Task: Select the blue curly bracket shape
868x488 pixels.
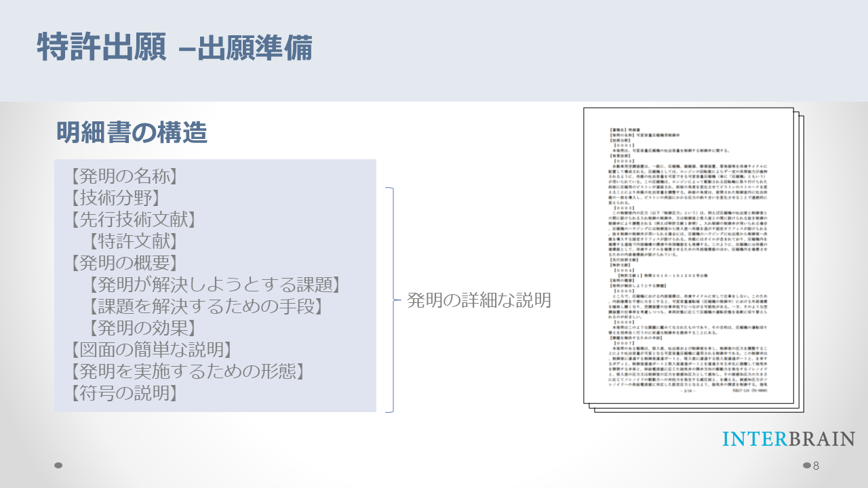Action: point(389,300)
